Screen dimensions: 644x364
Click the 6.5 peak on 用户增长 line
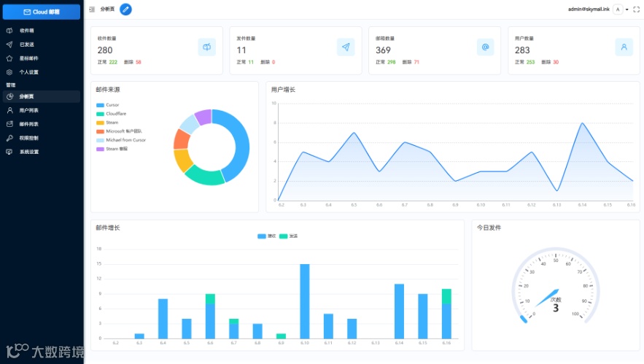coord(354,133)
